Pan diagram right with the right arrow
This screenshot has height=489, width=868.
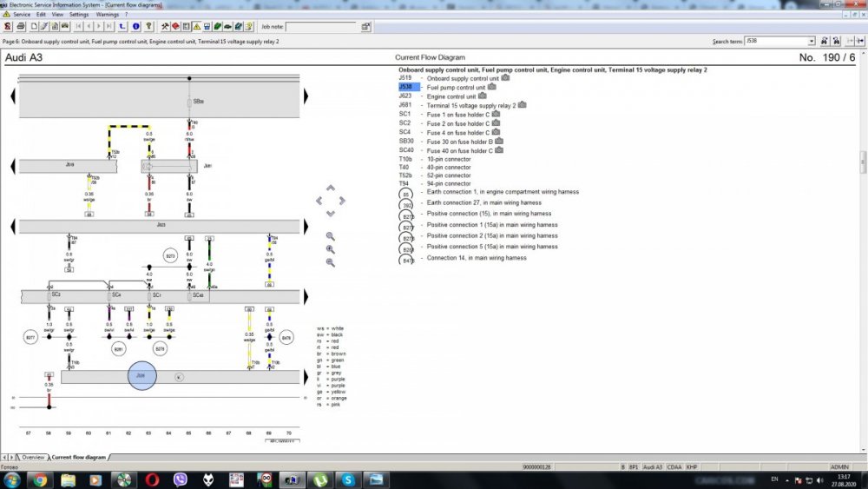pos(342,201)
